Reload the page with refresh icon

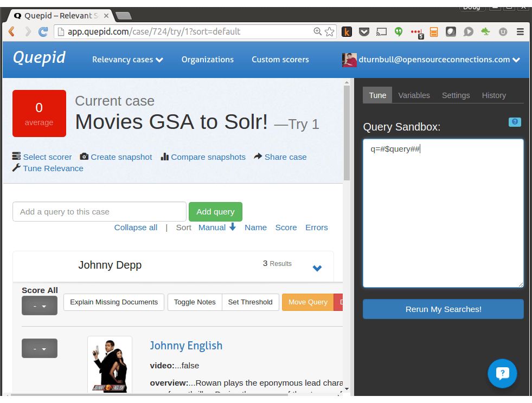(x=43, y=32)
